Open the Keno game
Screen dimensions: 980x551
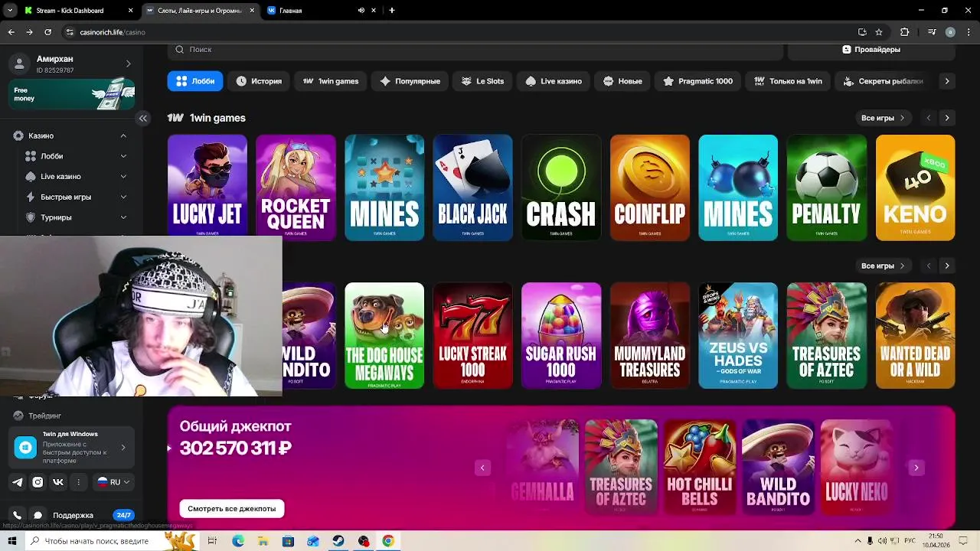pos(915,187)
